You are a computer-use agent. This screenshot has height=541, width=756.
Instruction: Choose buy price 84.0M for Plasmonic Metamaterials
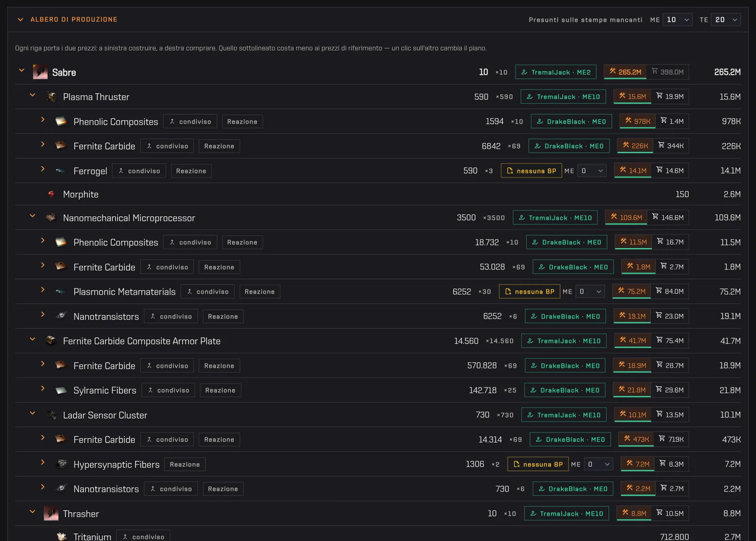pyautogui.click(x=670, y=291)
